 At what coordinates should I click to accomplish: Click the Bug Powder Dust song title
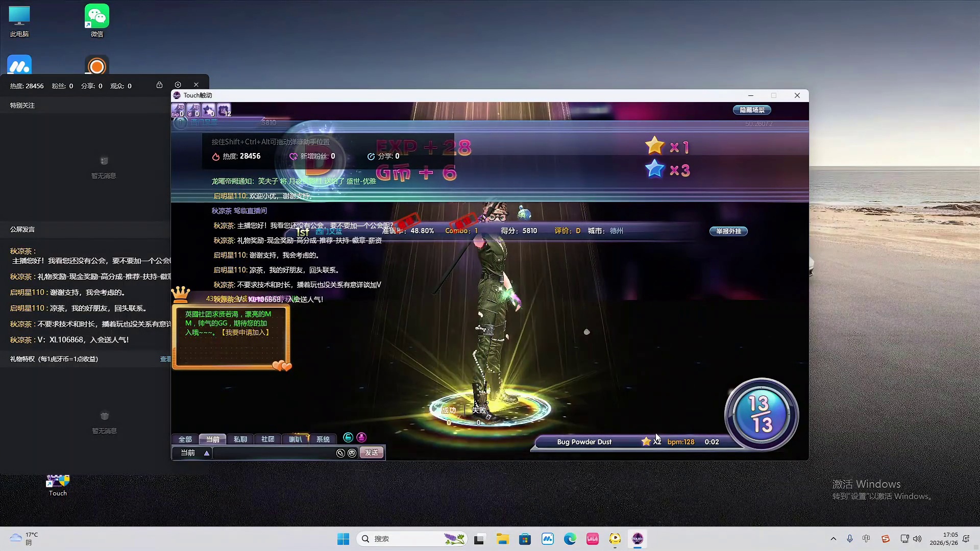pyautogui.click(x=584, y=442)
